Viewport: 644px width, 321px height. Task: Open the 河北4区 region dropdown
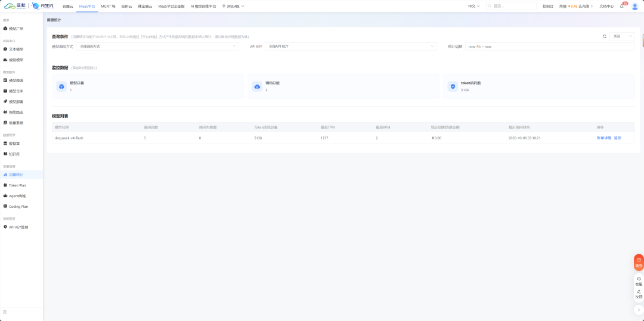pos(233,6)
